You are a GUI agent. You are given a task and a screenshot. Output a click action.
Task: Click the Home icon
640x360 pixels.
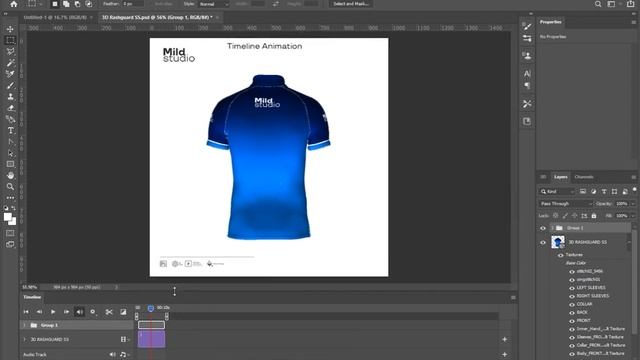point(14,4)
